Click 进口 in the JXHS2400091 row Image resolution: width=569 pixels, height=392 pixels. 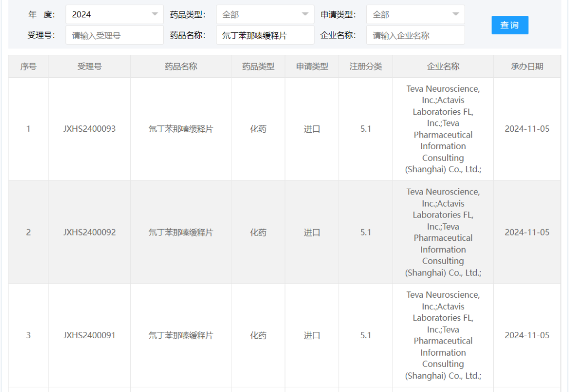click(x=312, y=336)
